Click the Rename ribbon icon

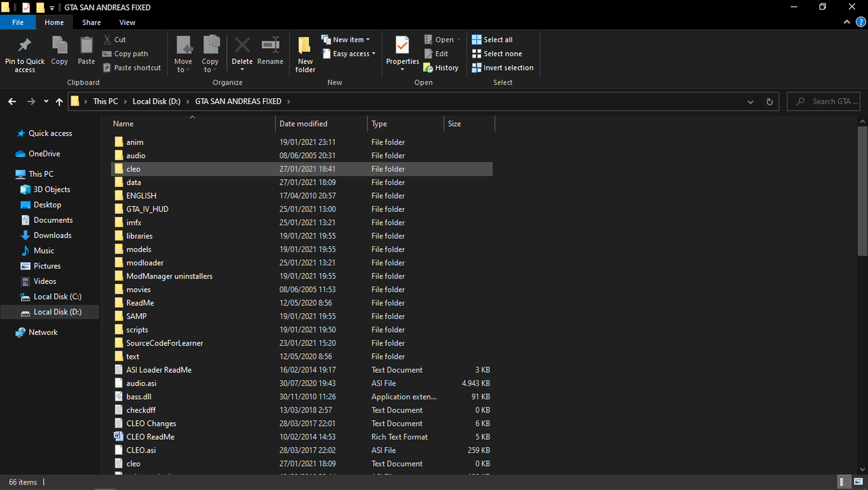[x=270, y=51]
